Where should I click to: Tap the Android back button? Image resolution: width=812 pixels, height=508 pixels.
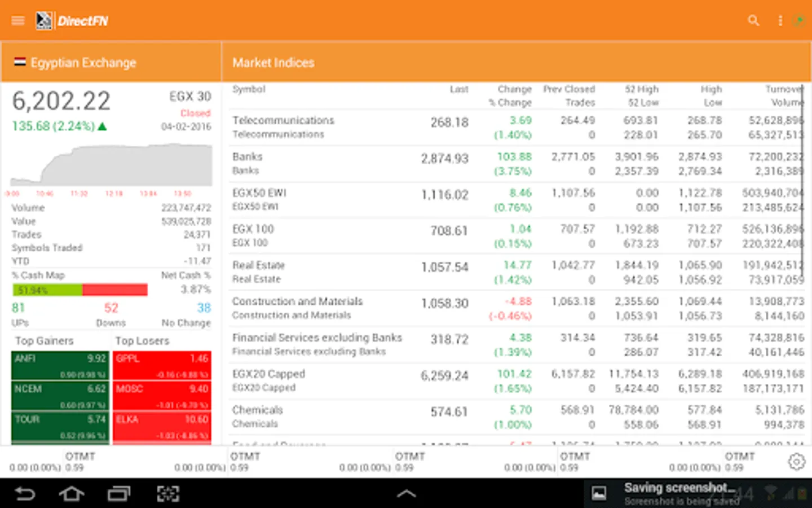coord(24,494)
